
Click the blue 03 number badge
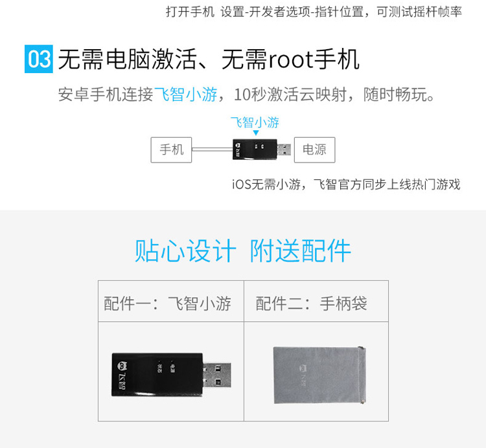39,59
